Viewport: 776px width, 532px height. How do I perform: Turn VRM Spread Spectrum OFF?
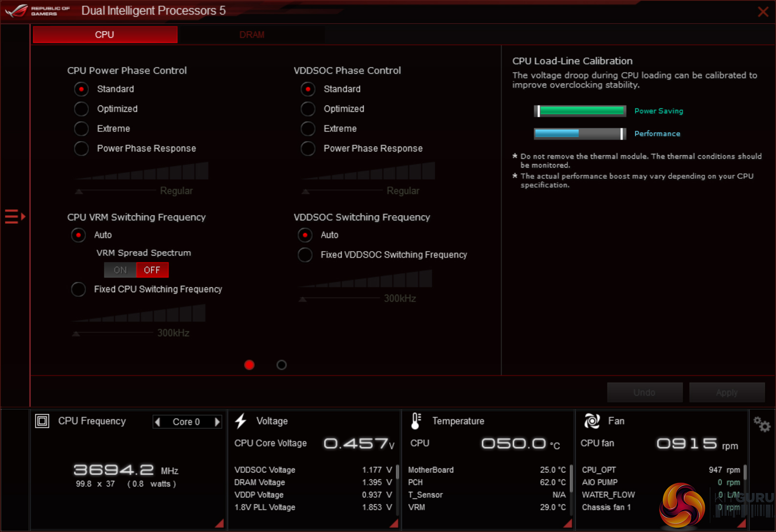[152, 270]
